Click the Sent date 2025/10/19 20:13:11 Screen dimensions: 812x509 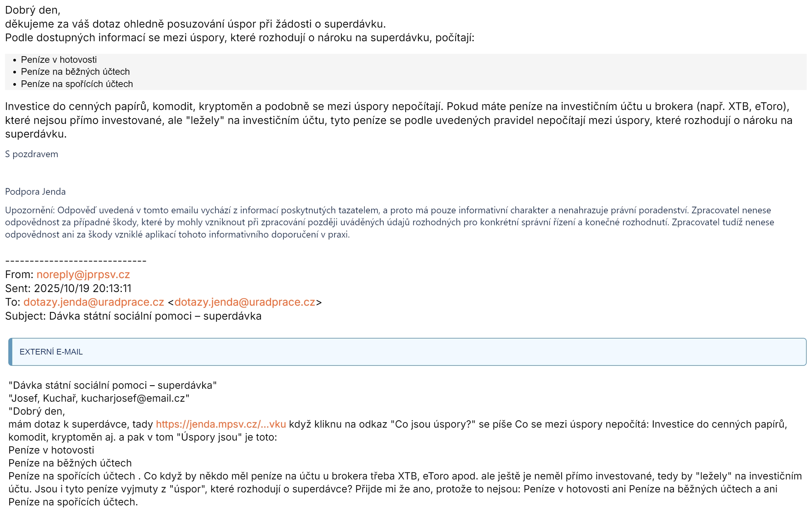tap(82, 288)
